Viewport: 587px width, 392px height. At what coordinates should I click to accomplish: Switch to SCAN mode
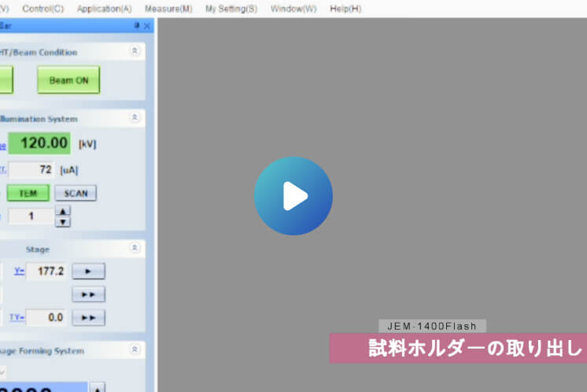(76, 193)
